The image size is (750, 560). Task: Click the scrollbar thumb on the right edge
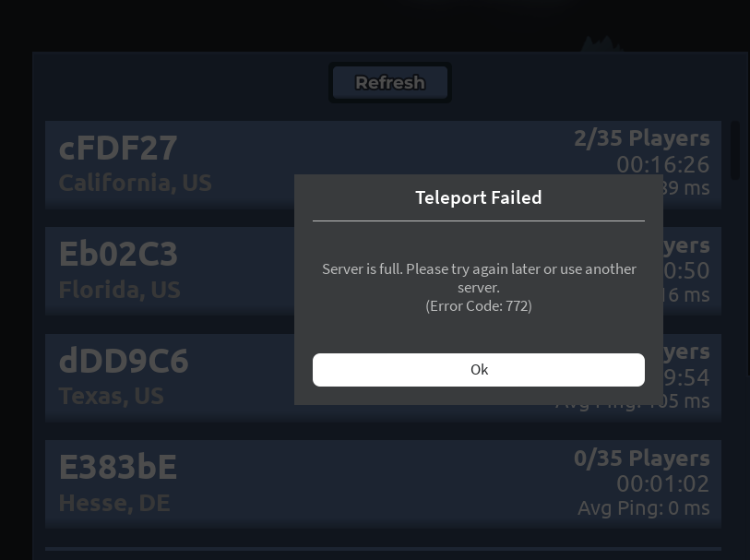735,150
